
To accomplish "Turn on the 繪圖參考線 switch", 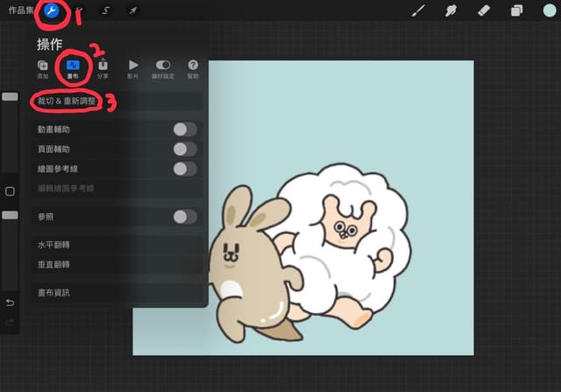I will [184, 168].
